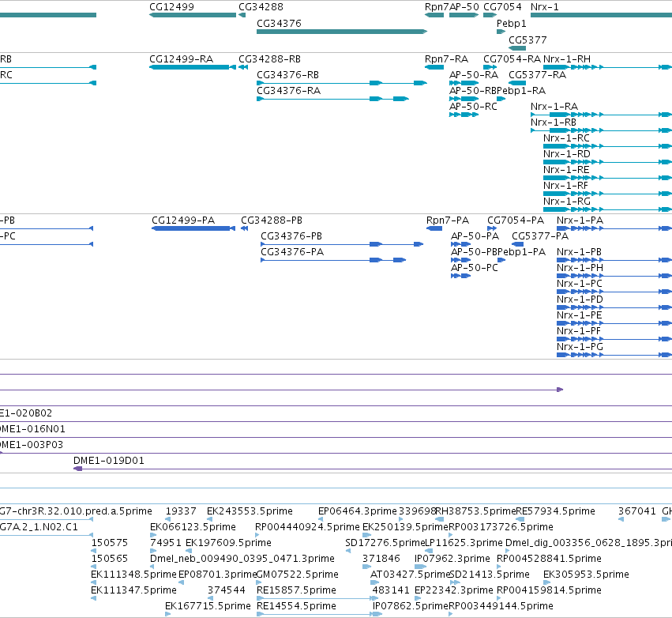
Task: Click the Nrx-1-RB transcript label
Action: click(554, 122)
